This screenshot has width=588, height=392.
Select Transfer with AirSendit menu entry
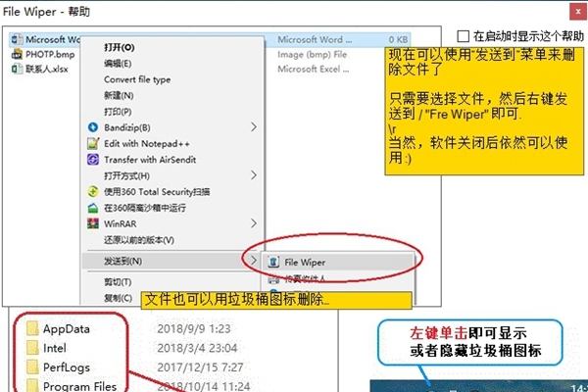coord(150,160)
